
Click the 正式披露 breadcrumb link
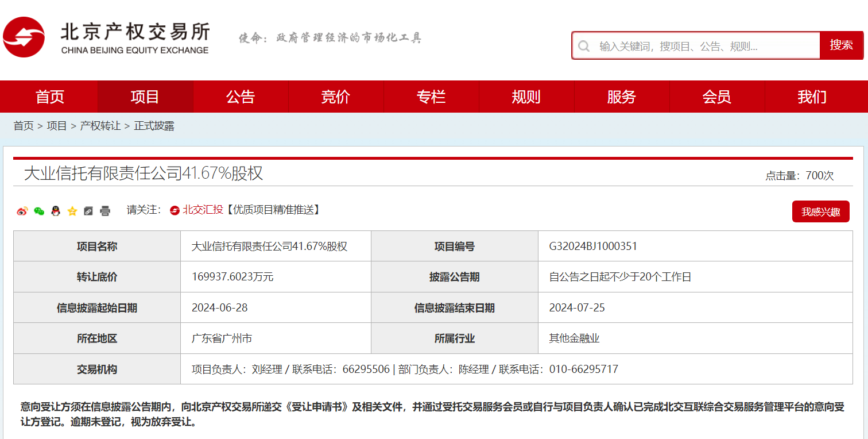pos(154,126)
